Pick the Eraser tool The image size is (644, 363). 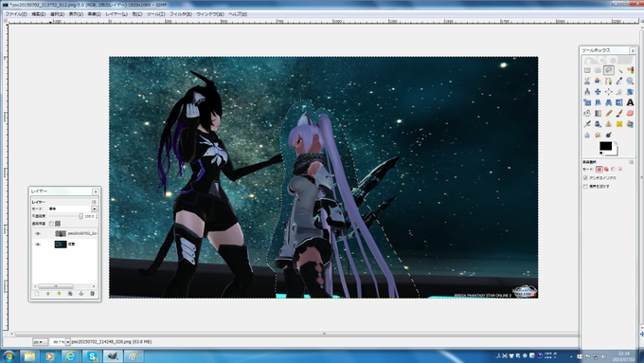coord(630,113)
